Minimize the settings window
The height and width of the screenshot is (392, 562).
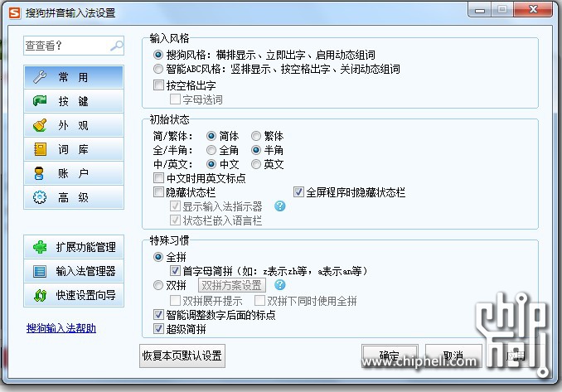point(480,9)
